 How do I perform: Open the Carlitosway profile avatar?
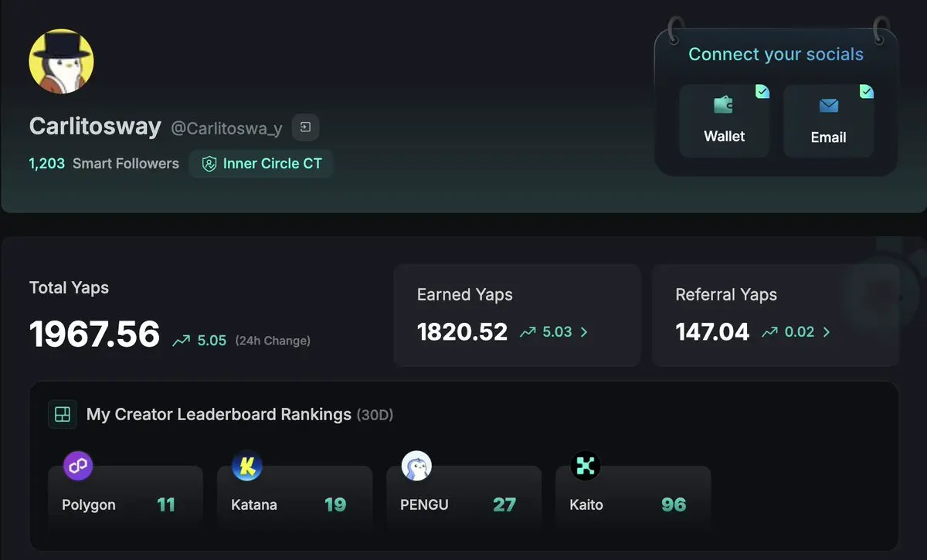[61, 62]
